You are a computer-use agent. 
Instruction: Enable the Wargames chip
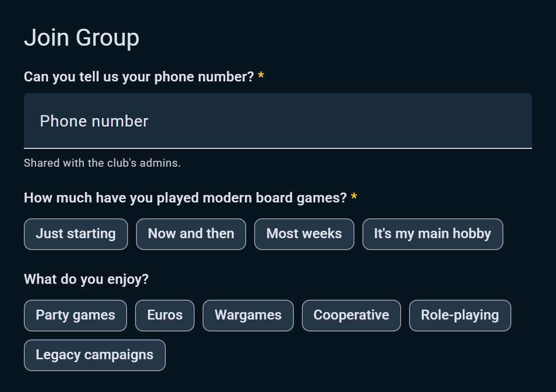[x=248, y=316]
